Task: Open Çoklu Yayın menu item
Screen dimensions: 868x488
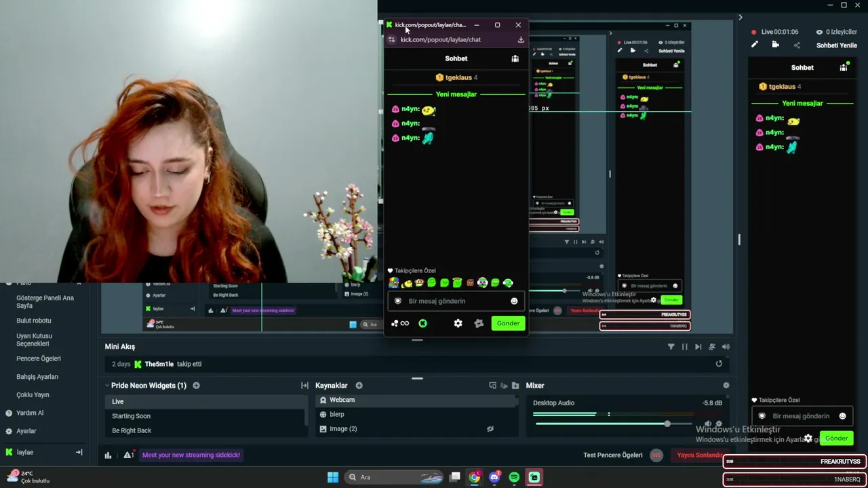Action: [33, 395]
